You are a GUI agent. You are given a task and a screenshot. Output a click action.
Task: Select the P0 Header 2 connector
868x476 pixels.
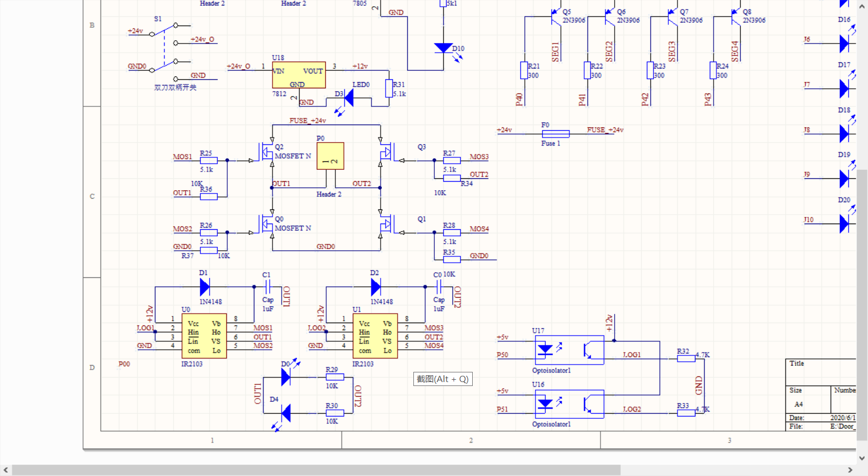click(330, 156)
